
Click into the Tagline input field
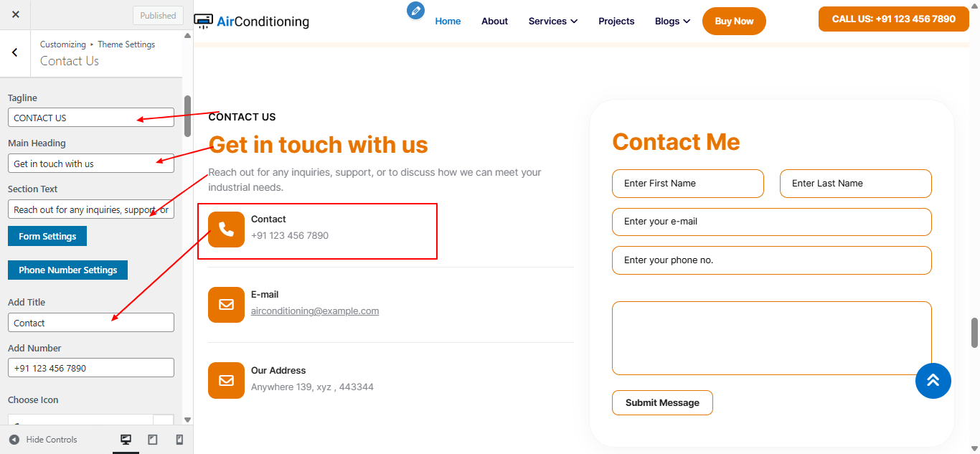(91, 118)
